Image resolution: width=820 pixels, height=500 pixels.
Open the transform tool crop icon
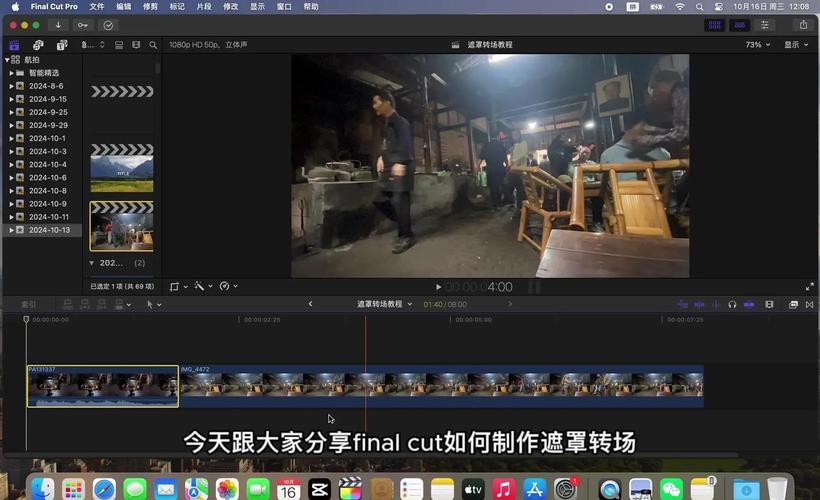click(x=174, y=286)
